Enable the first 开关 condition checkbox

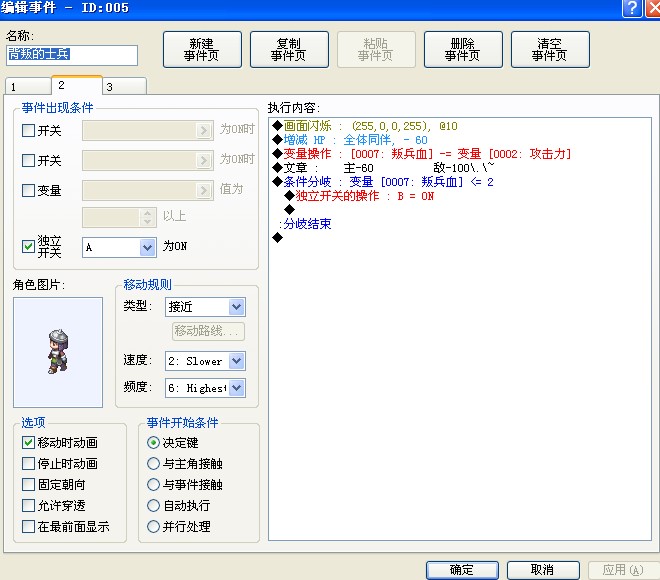28,130
